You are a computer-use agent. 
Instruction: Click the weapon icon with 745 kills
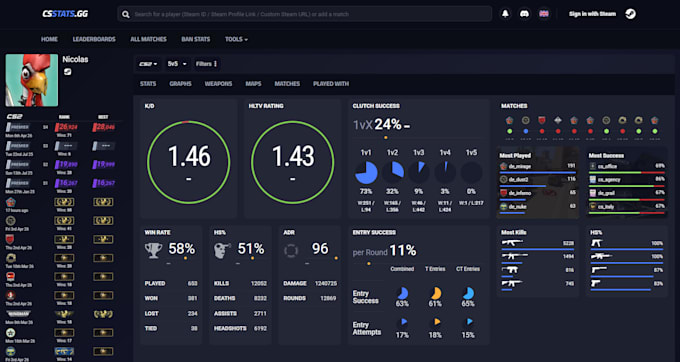tap(512, 283)
